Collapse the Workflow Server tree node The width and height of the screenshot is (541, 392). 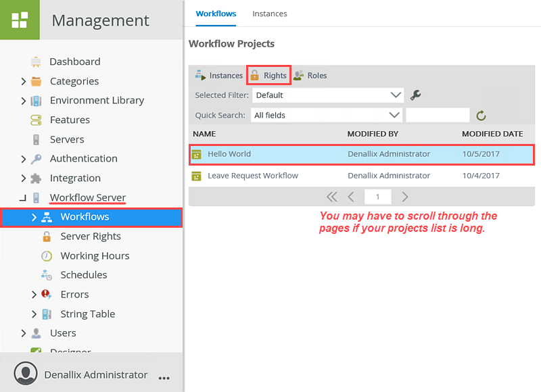pos(23,198)
